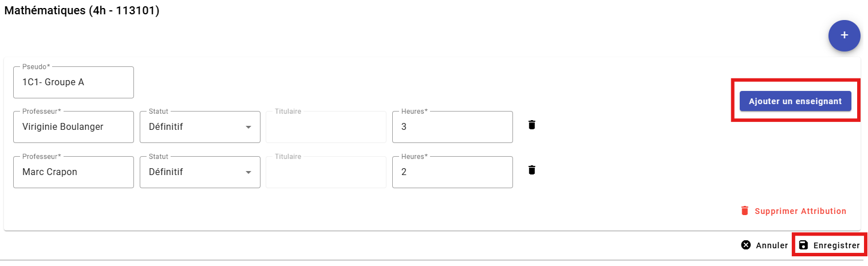The height and width of the screenshot is (266, 868).
Task: Click the floppy disk save icon
Action: point(803,245)
